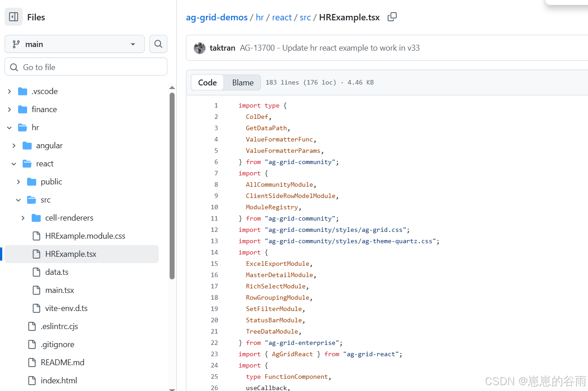588x391 pixels.
Task: Click taktran's avatar image
Action: pos(199,48)
